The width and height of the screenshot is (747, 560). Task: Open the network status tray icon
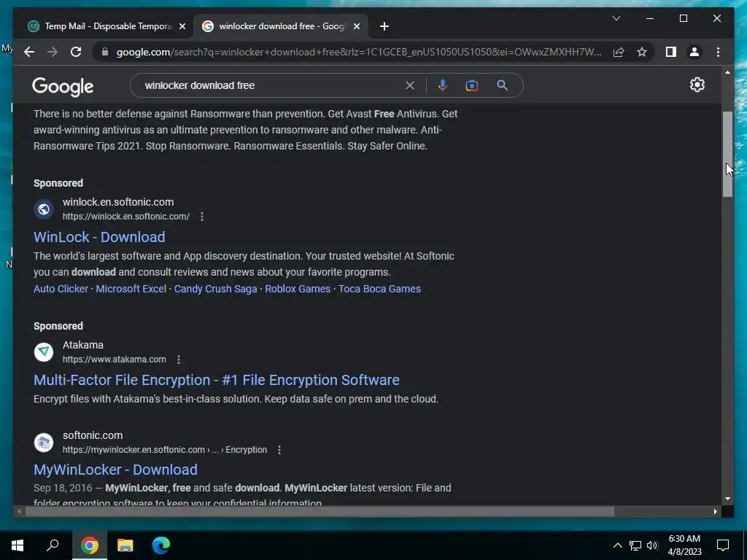point(635,545)
